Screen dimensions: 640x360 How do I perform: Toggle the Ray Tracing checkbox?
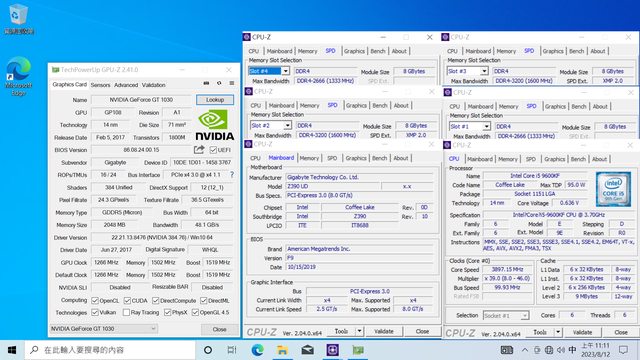coord(127,313)
